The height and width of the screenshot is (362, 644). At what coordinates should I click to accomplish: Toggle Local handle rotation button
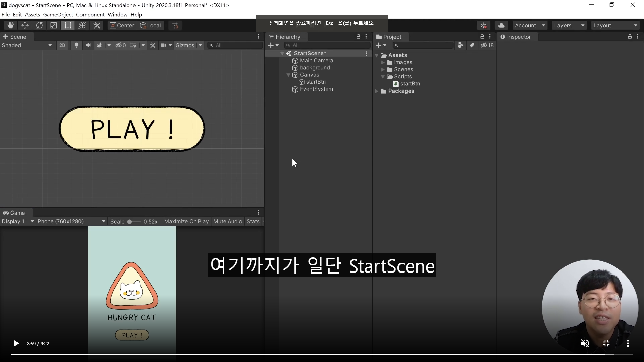tap(150, 25)
